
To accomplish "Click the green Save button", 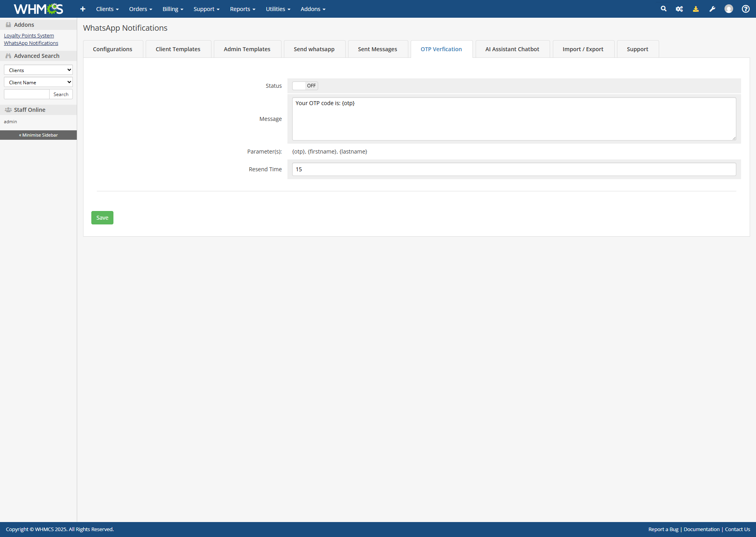I will pyautogui.click(x=102, y=218).
